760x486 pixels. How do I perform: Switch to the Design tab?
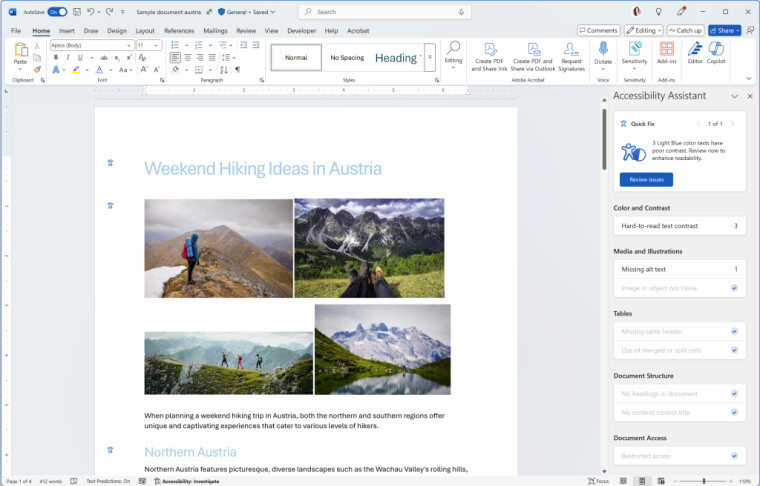click(x=117, y=31)
